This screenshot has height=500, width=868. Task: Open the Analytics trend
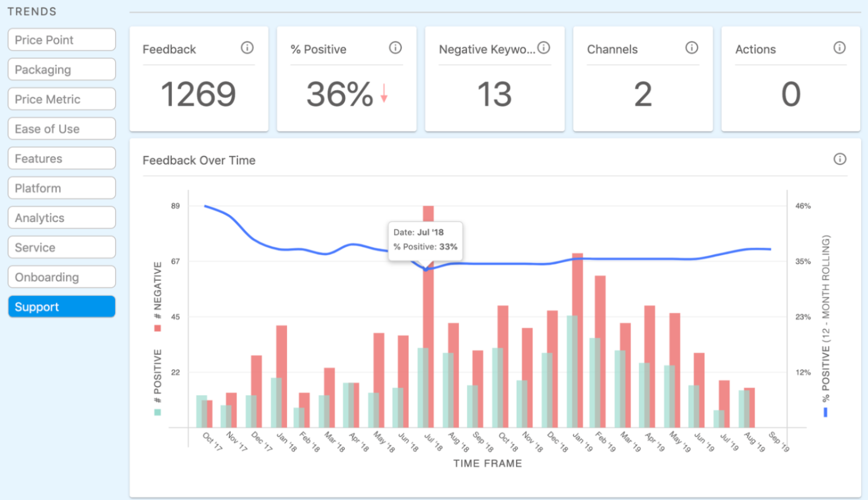61,218
